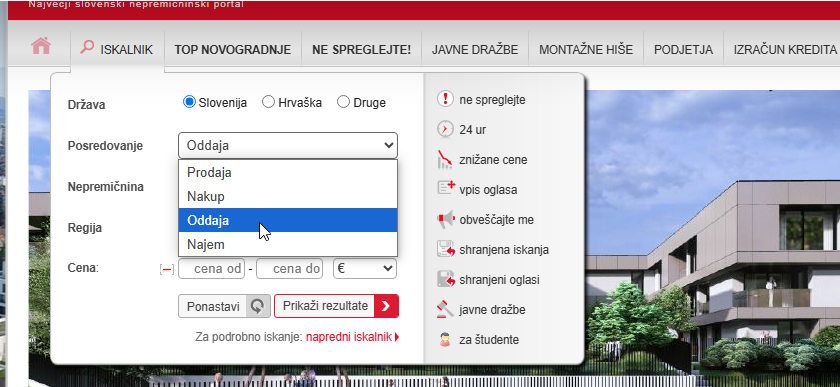Click the refresh icon on Ponastavi
The image size is (840, 387).
pyautogui.click(x=258, y=306)
